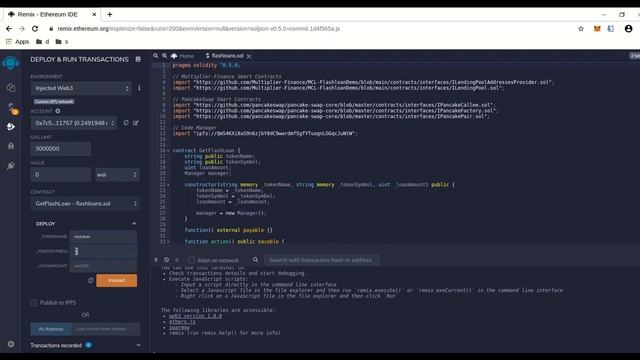
Task: Open the Environment Injected Web3 dropdown
Action: click(x=81, y=88)
